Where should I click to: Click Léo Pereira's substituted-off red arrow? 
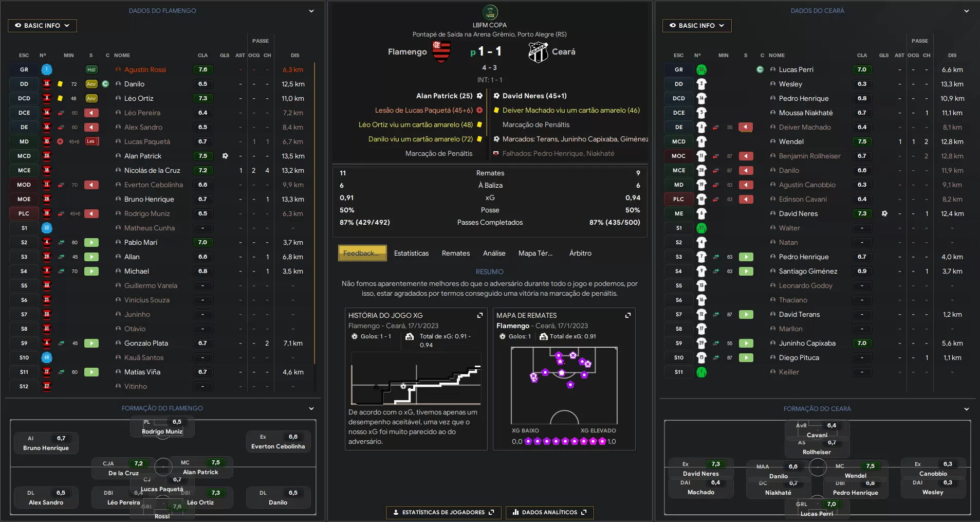tap(91, 113)
